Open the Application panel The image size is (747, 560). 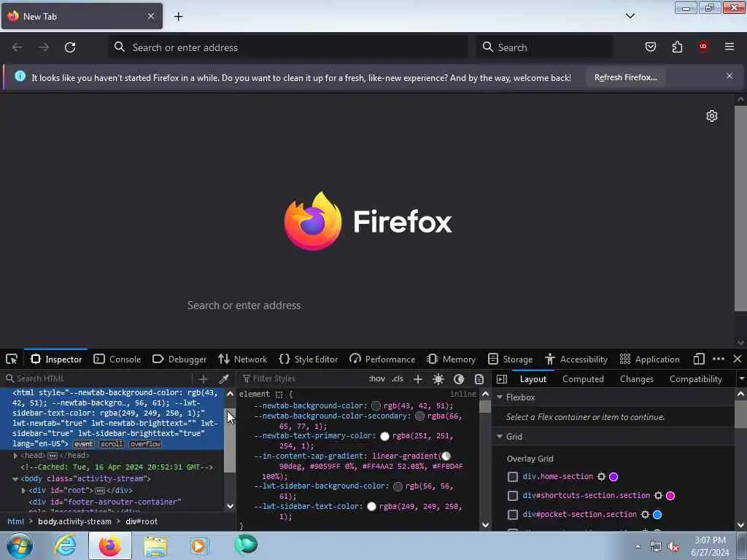click(x=649, y=359)
